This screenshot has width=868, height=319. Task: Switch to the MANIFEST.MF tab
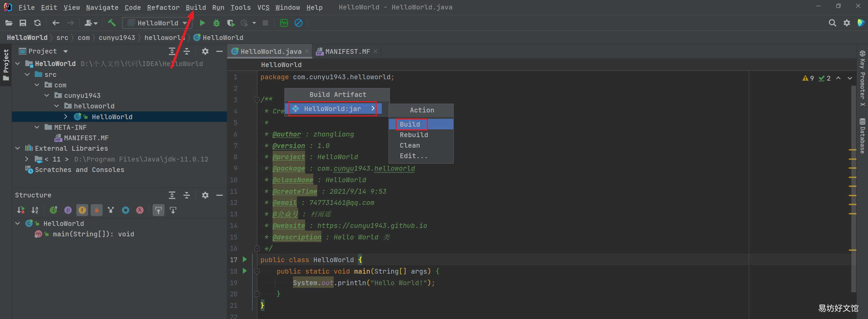(x=347, y=51)
